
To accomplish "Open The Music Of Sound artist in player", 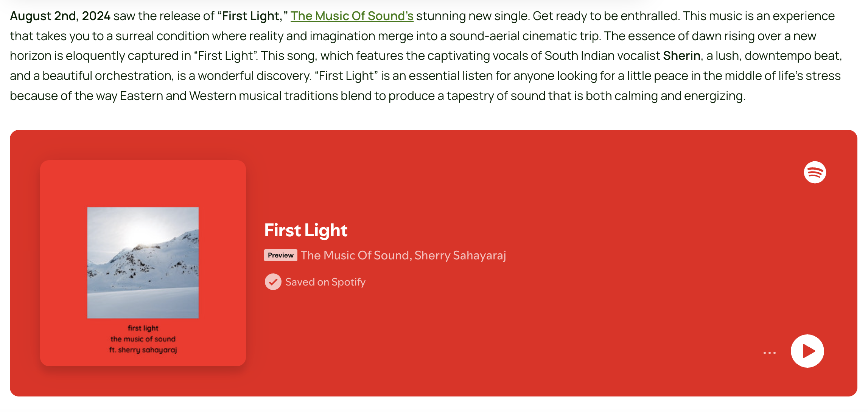I will 355,255.
